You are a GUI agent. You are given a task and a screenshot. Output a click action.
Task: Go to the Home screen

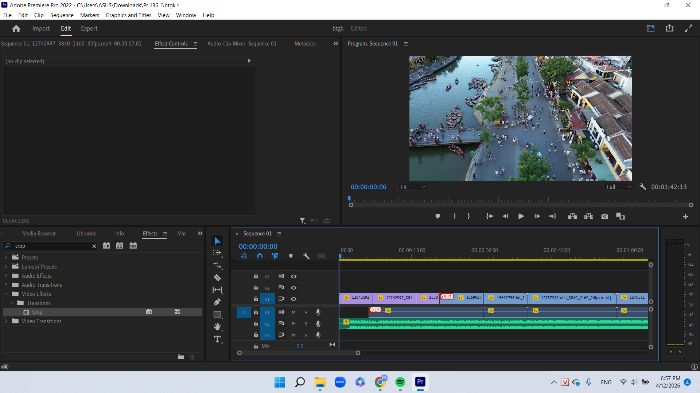16,29
